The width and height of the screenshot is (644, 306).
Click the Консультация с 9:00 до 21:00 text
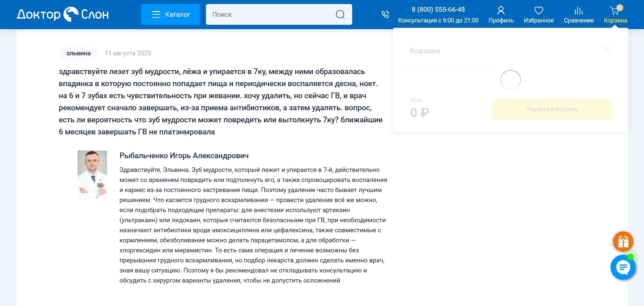(x=438, y=20)
